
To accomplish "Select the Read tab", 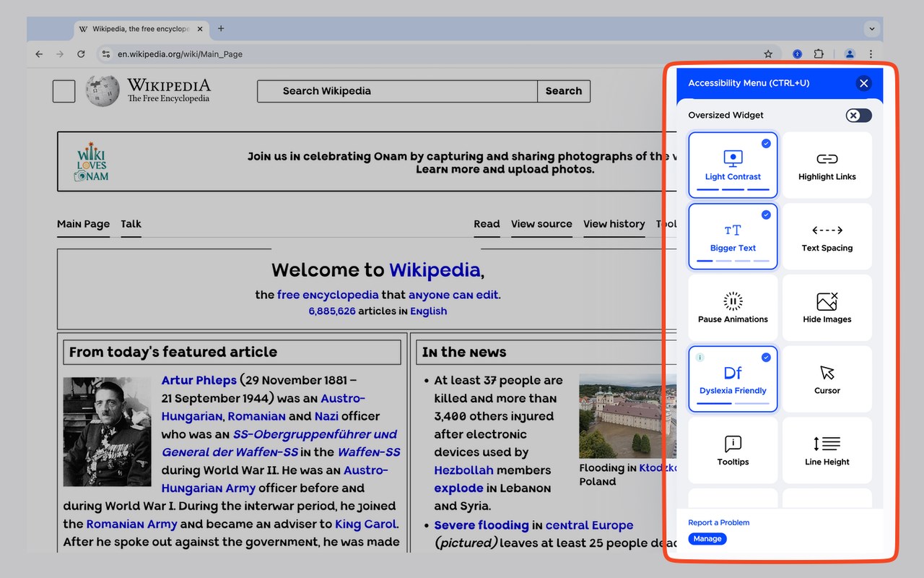I will point(487,224).
